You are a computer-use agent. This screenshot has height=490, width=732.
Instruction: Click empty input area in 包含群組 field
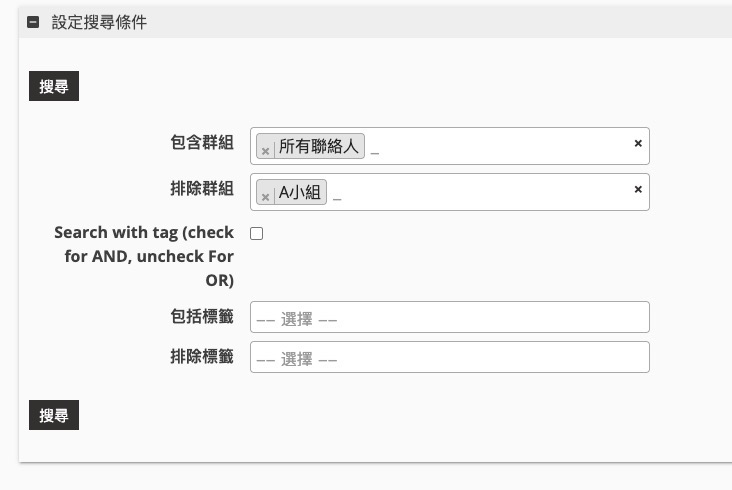click(x=500, y=146)
